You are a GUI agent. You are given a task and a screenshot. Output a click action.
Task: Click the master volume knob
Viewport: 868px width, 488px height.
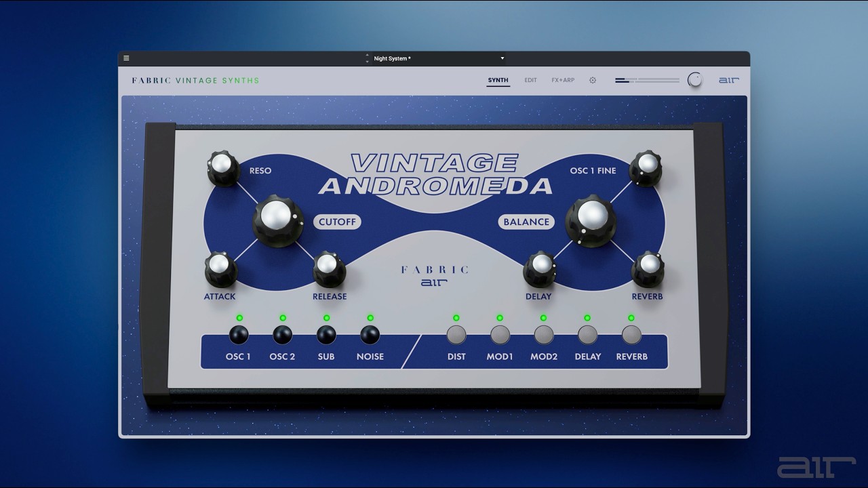coord(695,80)
